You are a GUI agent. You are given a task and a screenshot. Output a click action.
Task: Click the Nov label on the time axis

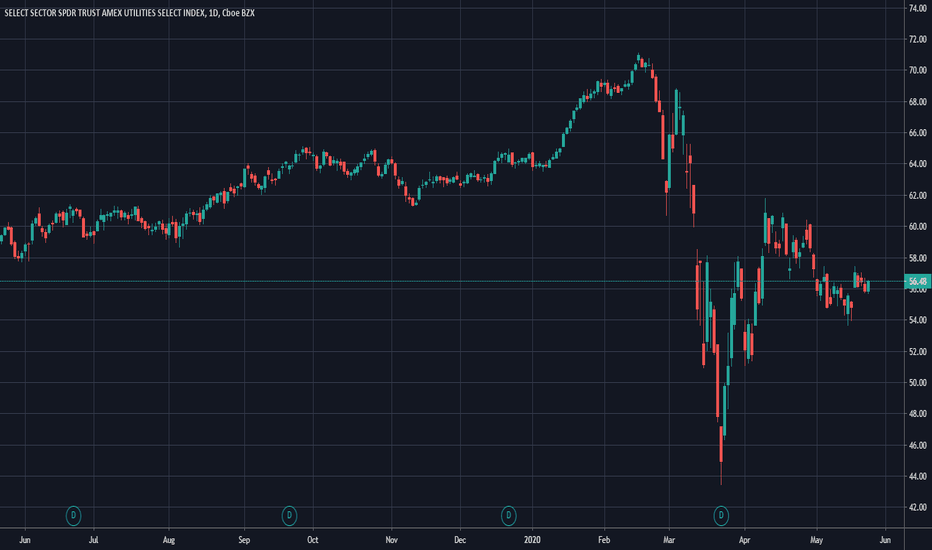(391, 540)
